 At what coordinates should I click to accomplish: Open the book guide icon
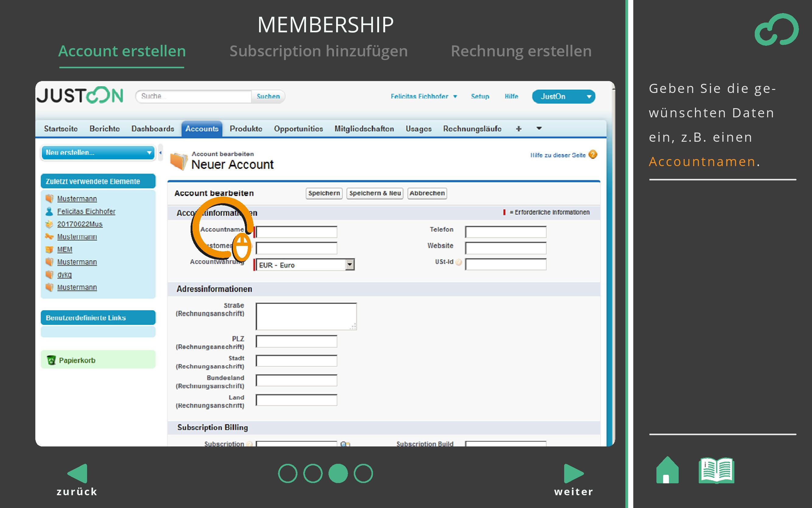coord(716,471)
